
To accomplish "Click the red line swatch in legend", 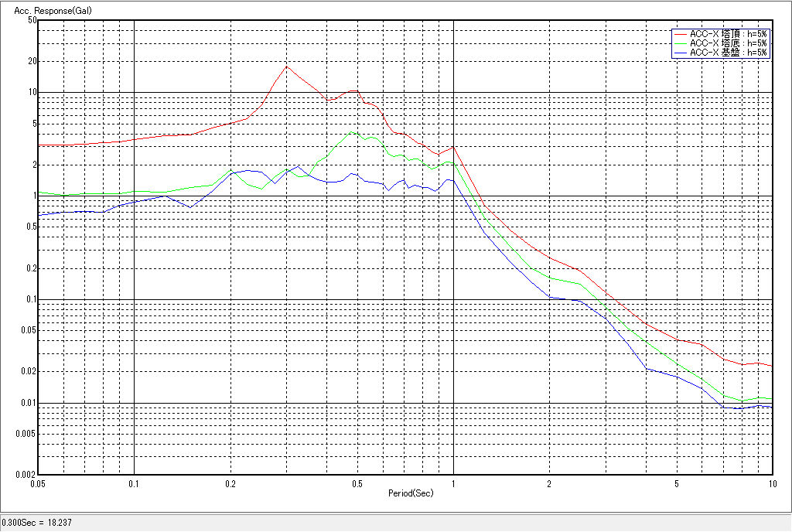I will click(681, 34).
